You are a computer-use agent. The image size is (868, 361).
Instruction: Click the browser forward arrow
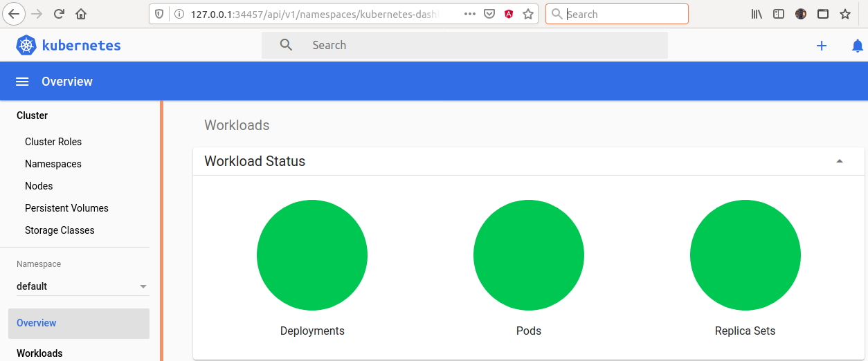(x=37, y=14)
